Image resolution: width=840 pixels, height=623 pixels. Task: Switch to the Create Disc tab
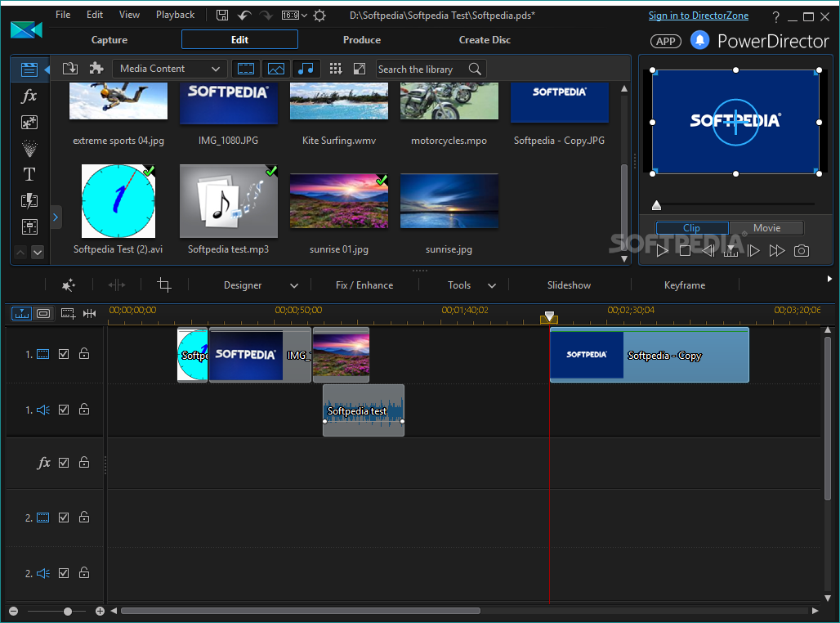tap(485, 40)
